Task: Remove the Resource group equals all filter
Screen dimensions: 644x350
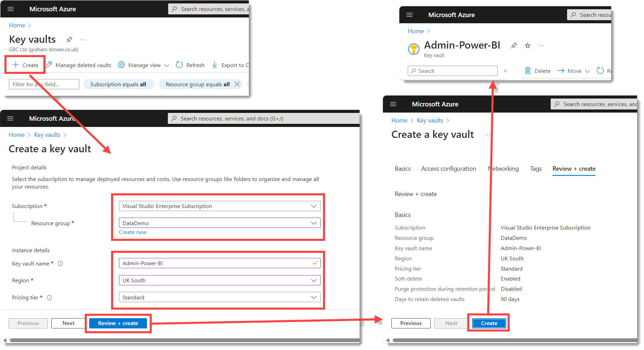Action: 237,84
